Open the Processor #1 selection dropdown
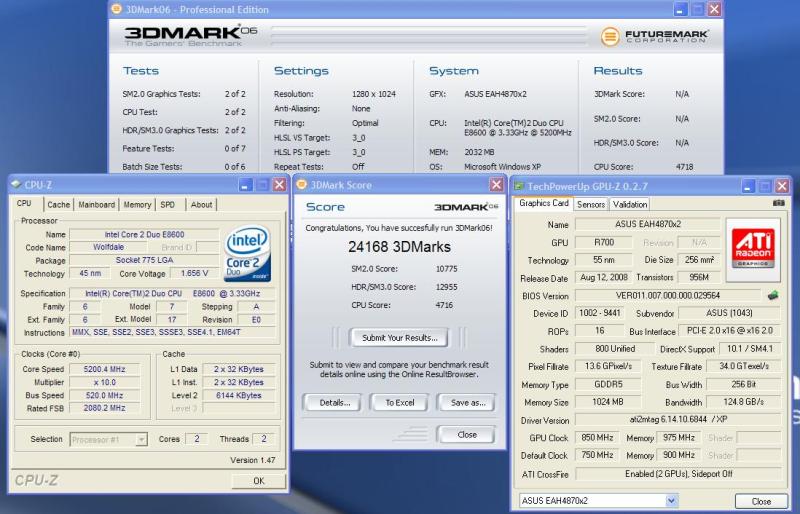 click(109, 439)
